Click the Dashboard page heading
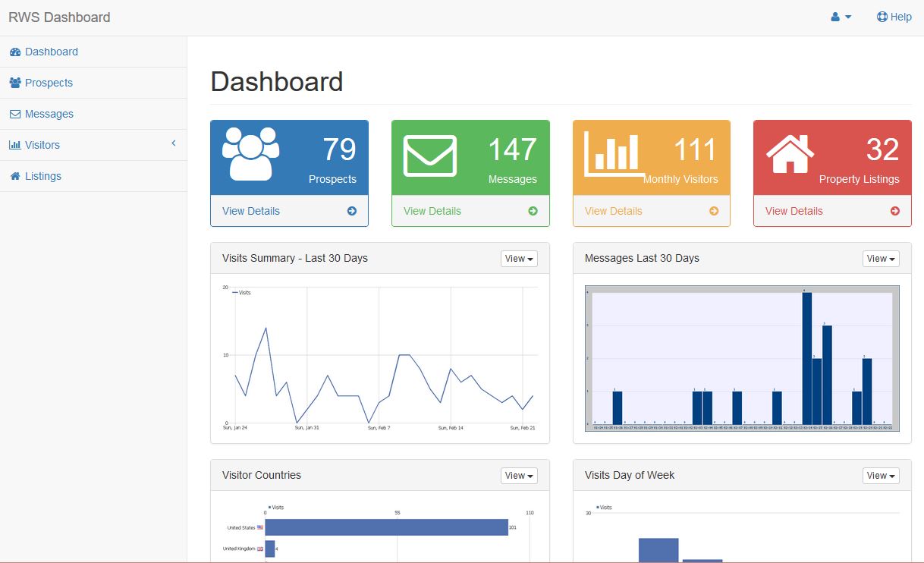Viewport: 924px width, 563px height. 277,81
